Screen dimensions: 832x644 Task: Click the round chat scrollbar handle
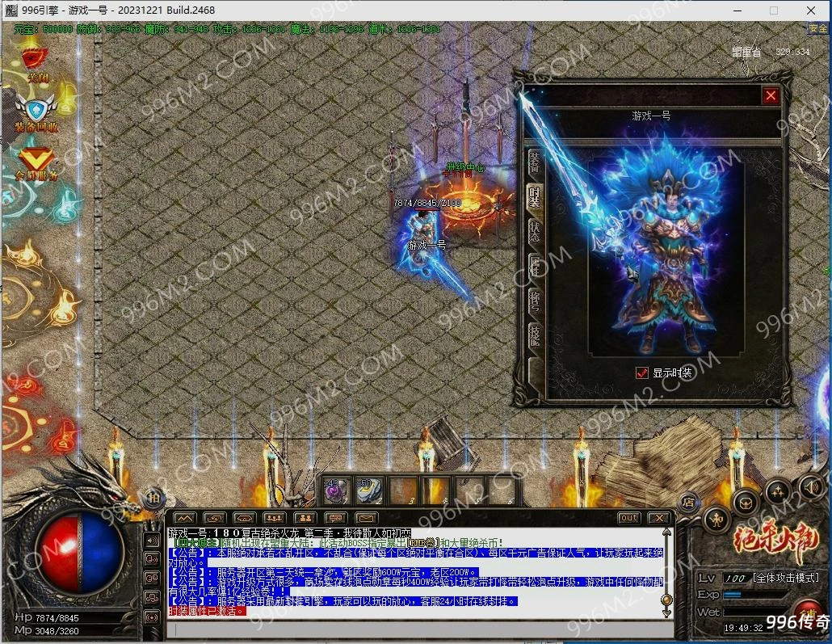[x=666, y=600]
